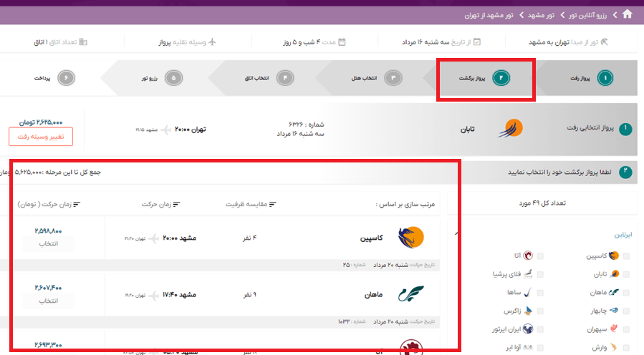Click the home icon in breadcrumb
Image resolution: width=644 pixels, height=355 pixels.
(628, 14)
